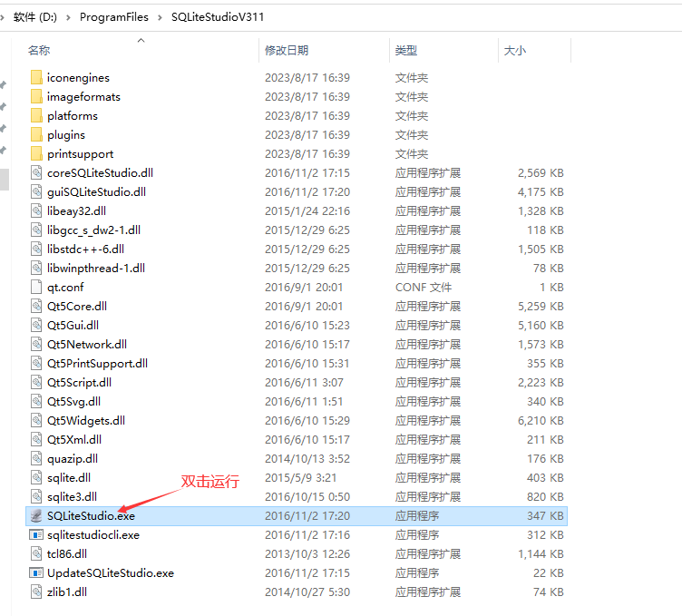Click the 6,210 KB size value
The width and height of the screenshot is (682, 616).
point(541,421)
